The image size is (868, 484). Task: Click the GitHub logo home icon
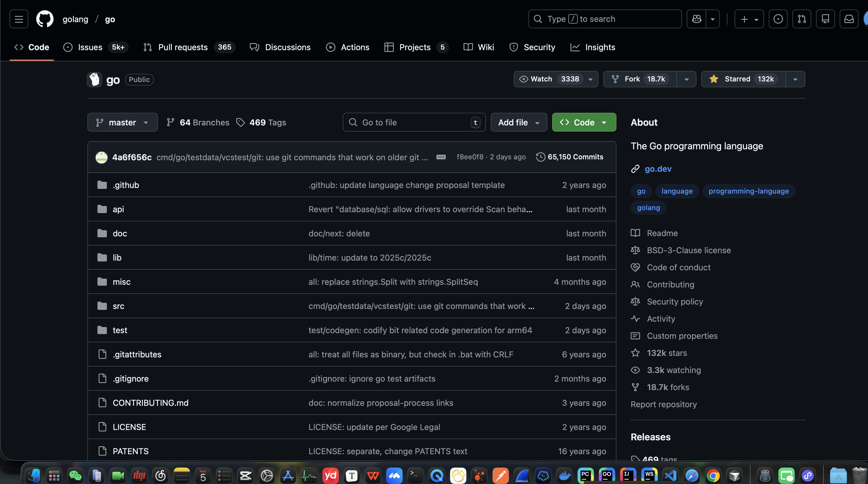pos(45,19)
